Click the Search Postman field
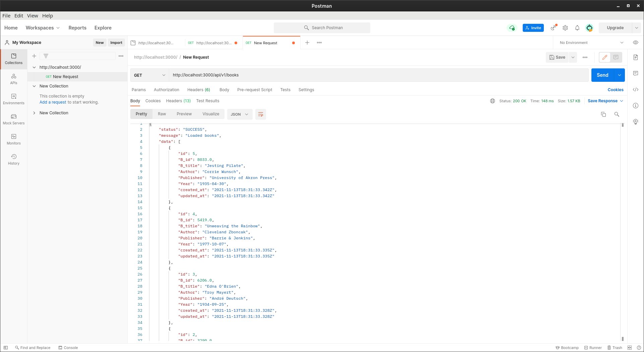This screenshot has height=352, width=644. point(322,28)
